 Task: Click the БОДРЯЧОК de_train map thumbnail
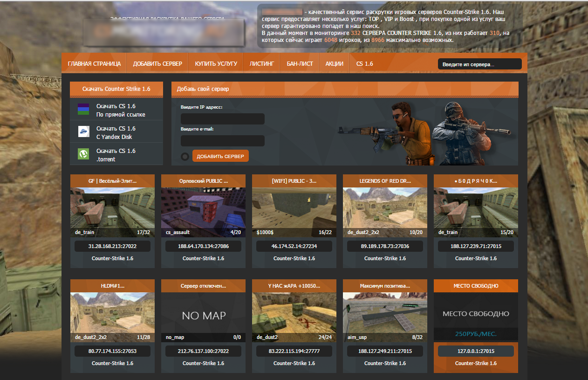[x=476, y=212]
